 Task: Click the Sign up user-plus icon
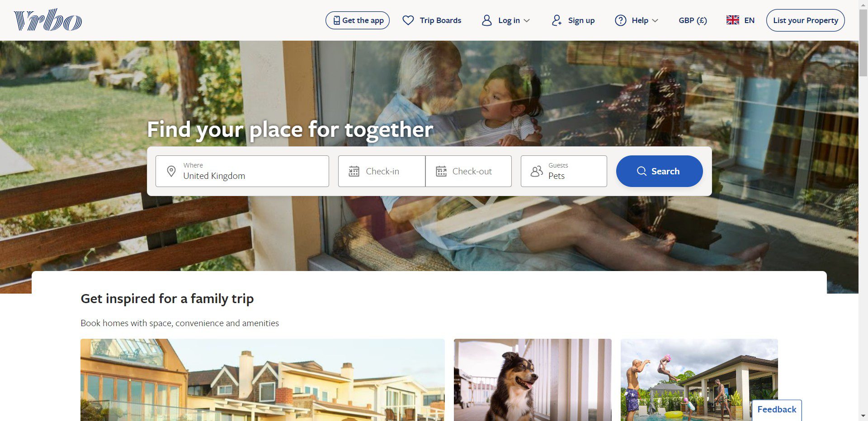click(x=557, y=20)
